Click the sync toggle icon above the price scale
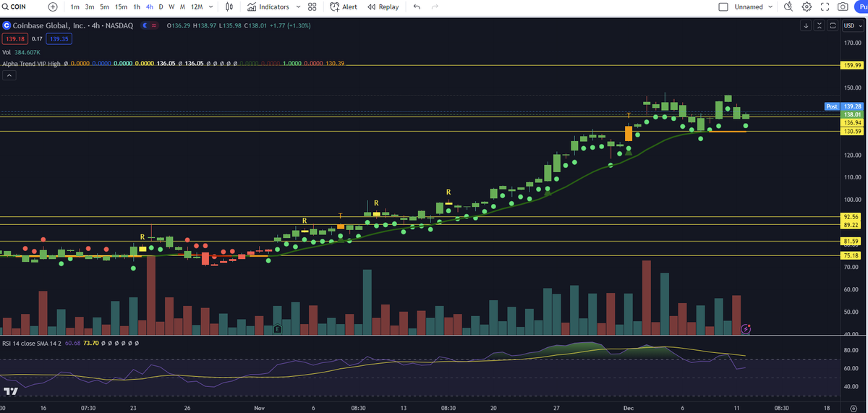Image resolution: width=868 pixels, height=413 pixels. pyautogui.click(x=833, y=26)
